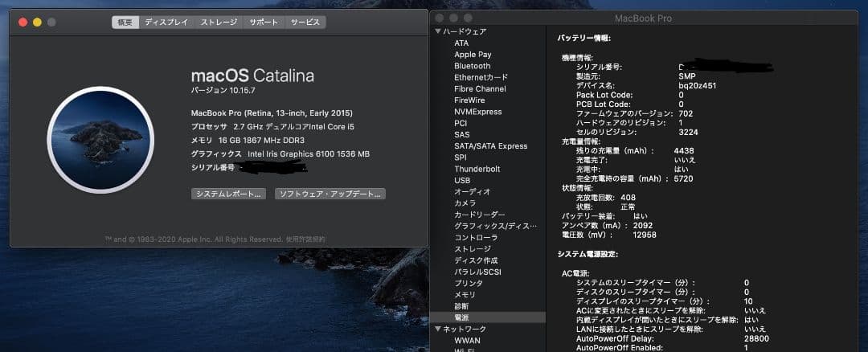This screenshot has width=868, height=352.
Task: Select WWAN under ネットワーク
Action: pos(467,341)
